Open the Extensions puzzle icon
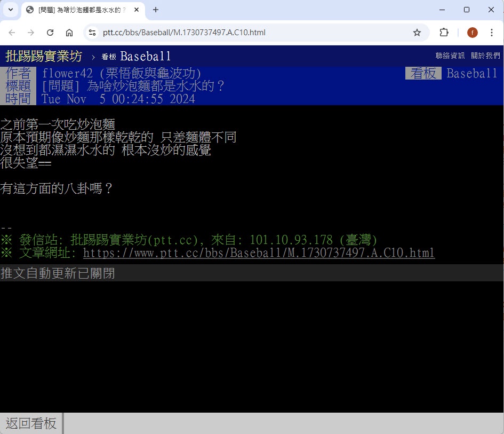 (x=444, y=33)
